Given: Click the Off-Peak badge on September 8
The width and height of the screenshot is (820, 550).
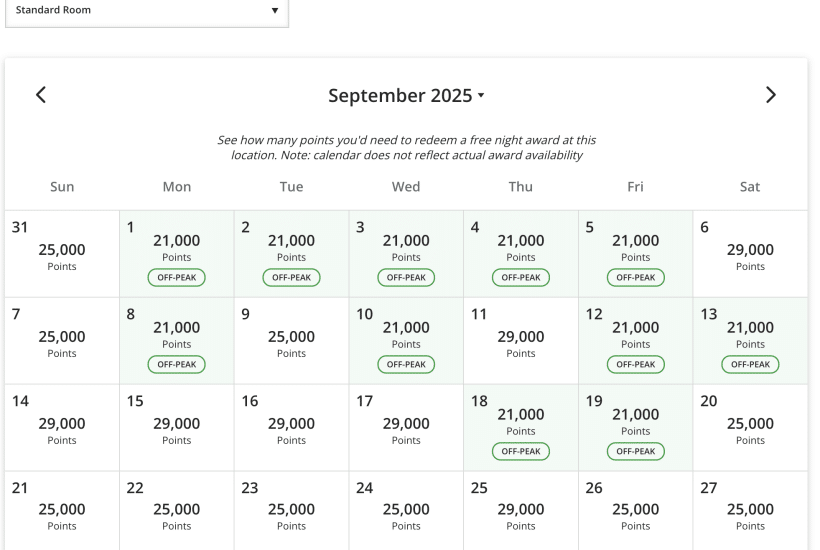Looking at the screenshot, I should coord(176,364).
